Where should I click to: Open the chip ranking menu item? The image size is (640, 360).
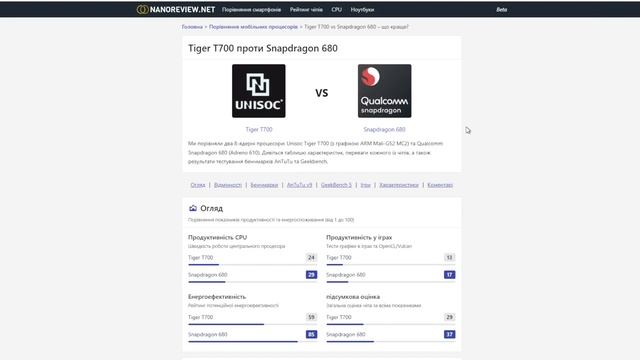pyautogui.click(x=306, y=9)
